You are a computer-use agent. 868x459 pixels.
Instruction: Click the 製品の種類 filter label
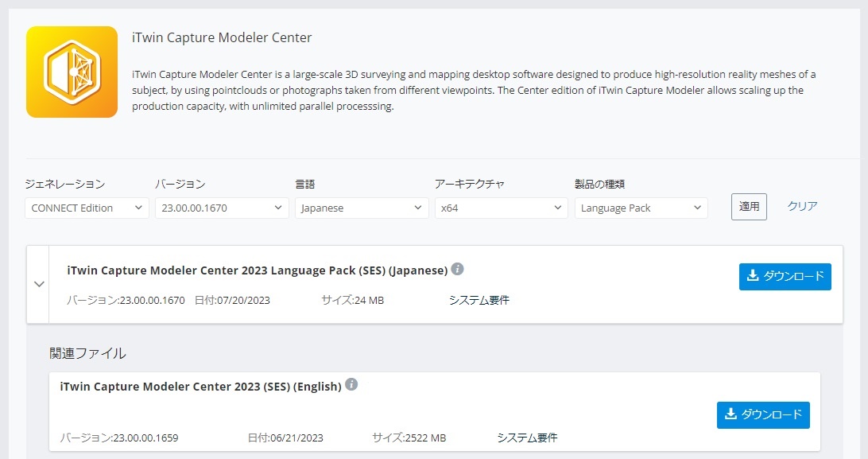click(599, 184)
